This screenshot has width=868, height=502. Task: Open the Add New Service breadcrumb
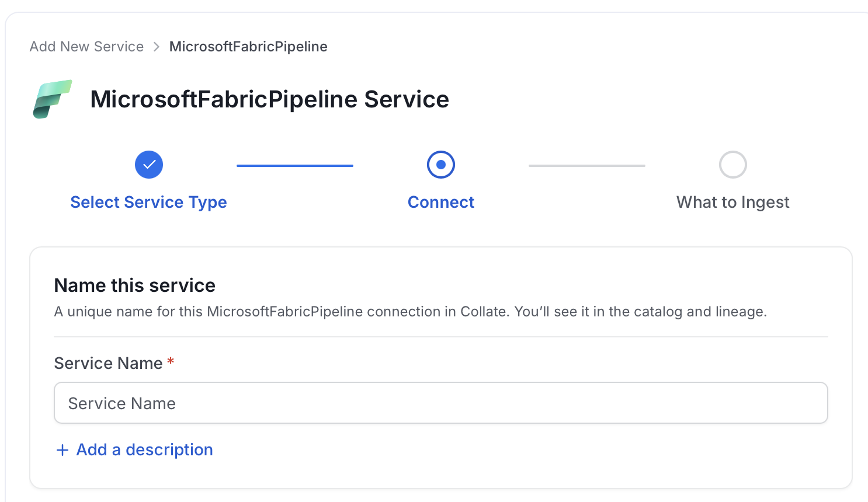pos(86,47)
